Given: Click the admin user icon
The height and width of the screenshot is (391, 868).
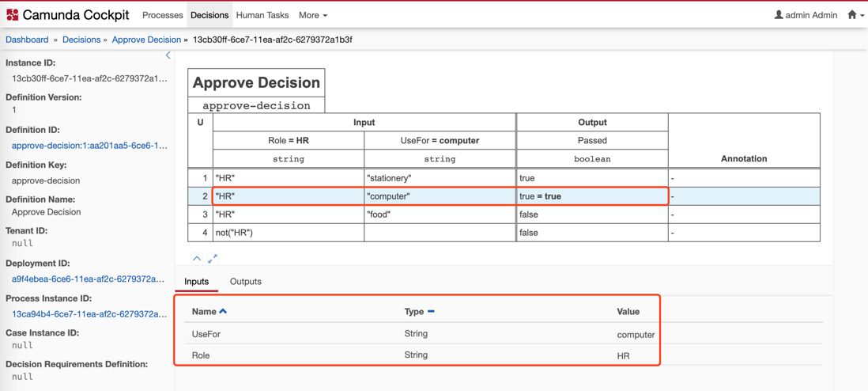Looking at the screenshot, I should (x=779, y=15).
